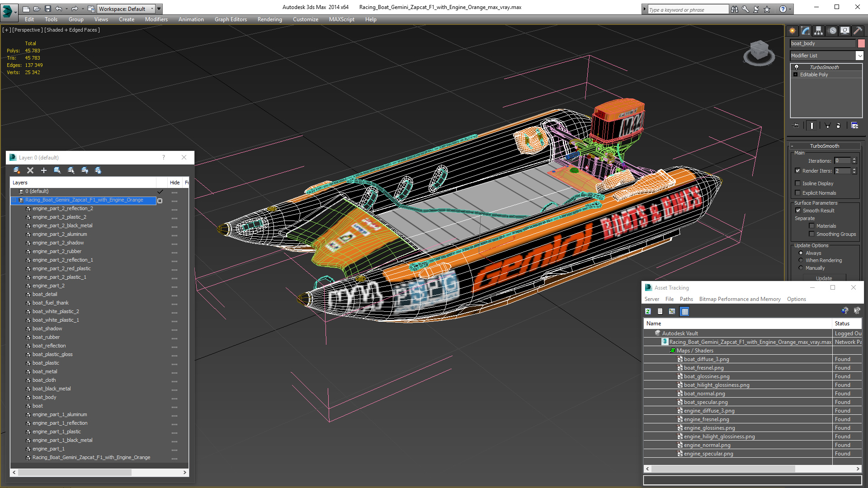Enable Separate by Smoothing Groups checkbox

pyautogui.click(x=812, y=234)
